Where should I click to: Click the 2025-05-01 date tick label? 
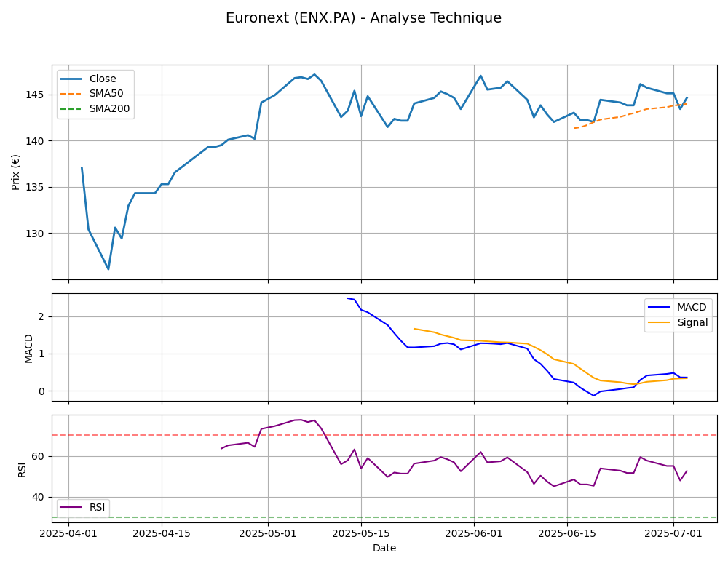pos(268,533)
